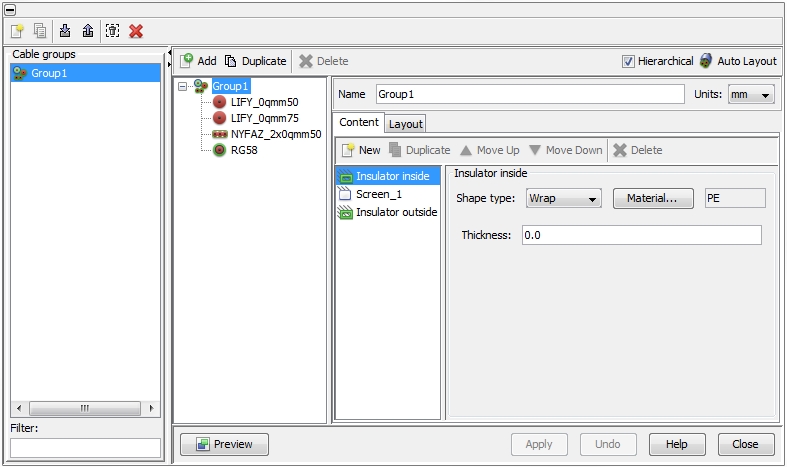Select Insulator outside list item
This screenshot has width=787, height=467.
click(x=388, y=212)
